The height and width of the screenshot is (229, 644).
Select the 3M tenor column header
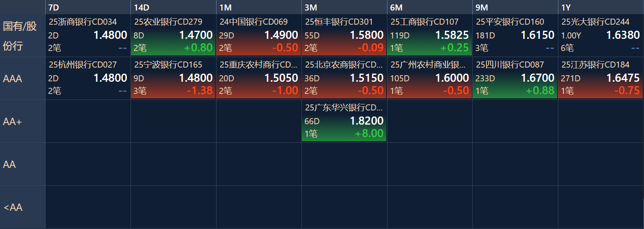tap(344, 7)
